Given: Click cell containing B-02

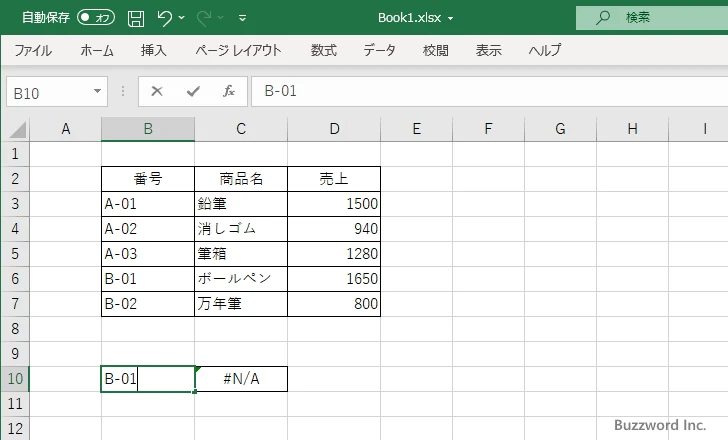Looking at the screenshot, I should (148, 304).
